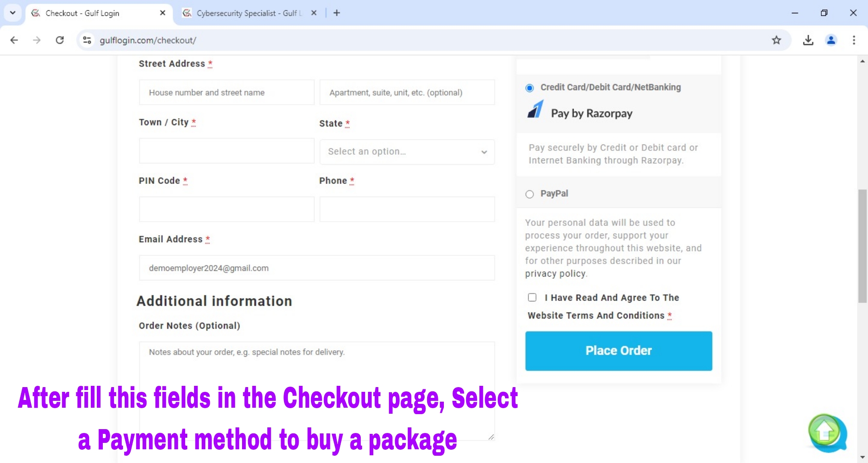Open the Chrome profile avatar icon
The image size is (868, 463).
(x=831, y=40)
